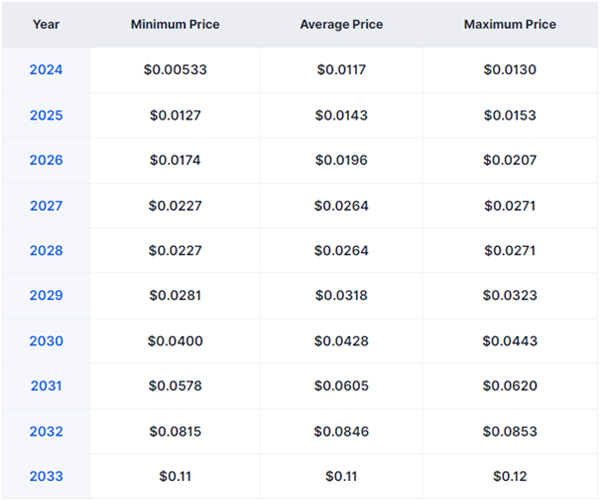The height and width of the screenshot is (500, 600).
Task: Select the $0.0117 average price cell
Action: point(340,70)
